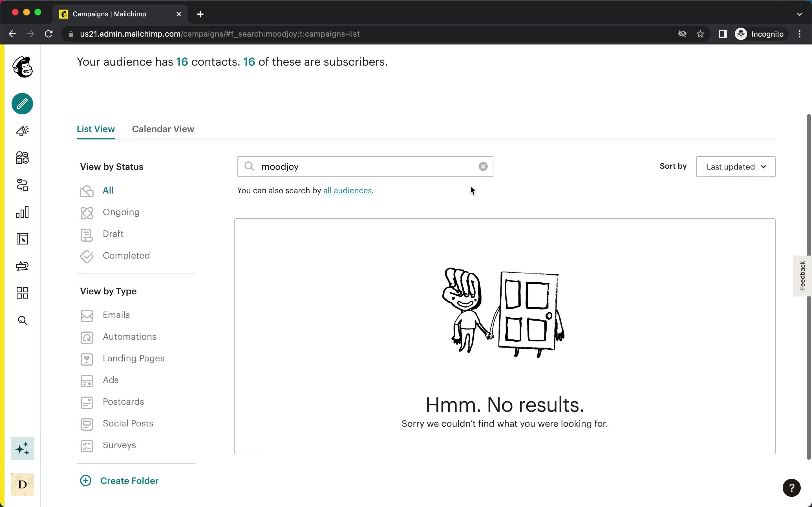The height and width of the screenshot is (507, 812).
Task: Select the Search magnifier icon
Action: click(250, 166)
